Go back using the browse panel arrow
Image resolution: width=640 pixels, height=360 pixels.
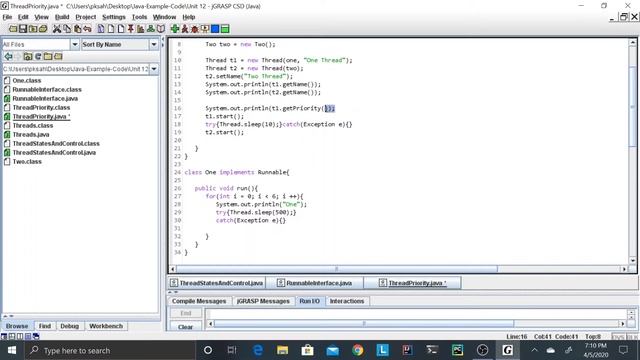[8, 56]
